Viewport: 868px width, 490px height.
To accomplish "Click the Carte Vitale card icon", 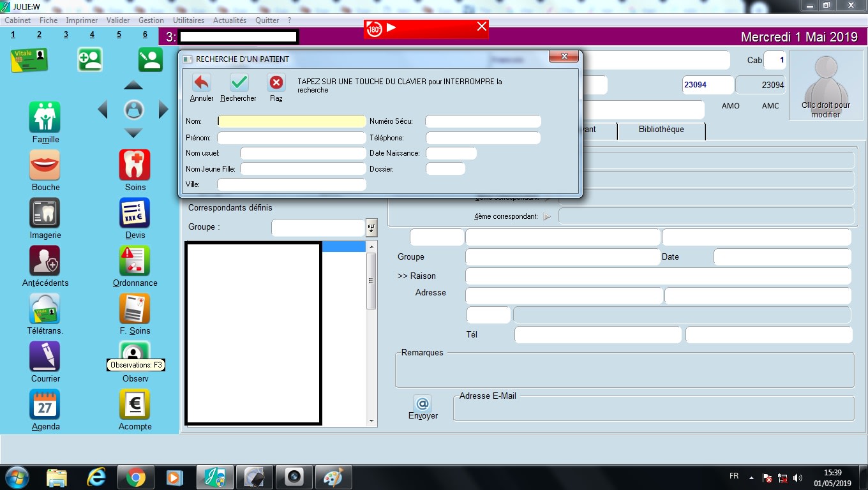I will 29,60.
